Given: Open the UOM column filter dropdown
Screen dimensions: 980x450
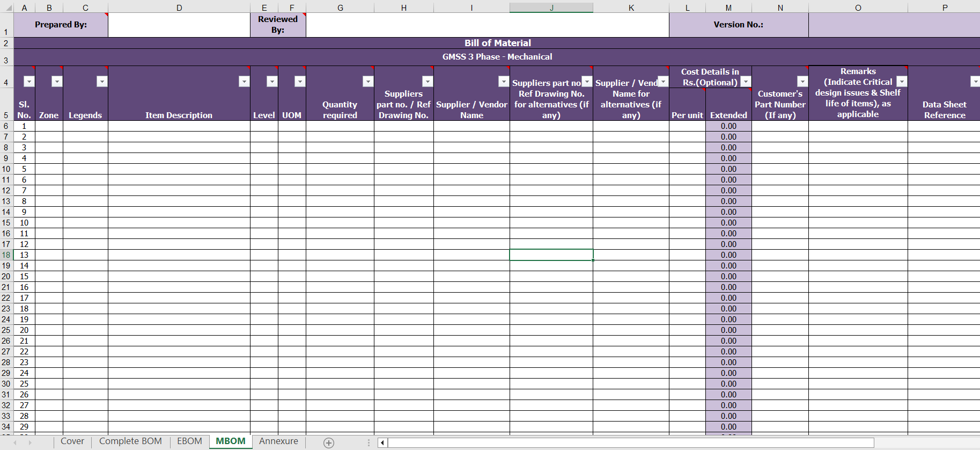Looking at the screenshot, I should (x=300, y=81).
